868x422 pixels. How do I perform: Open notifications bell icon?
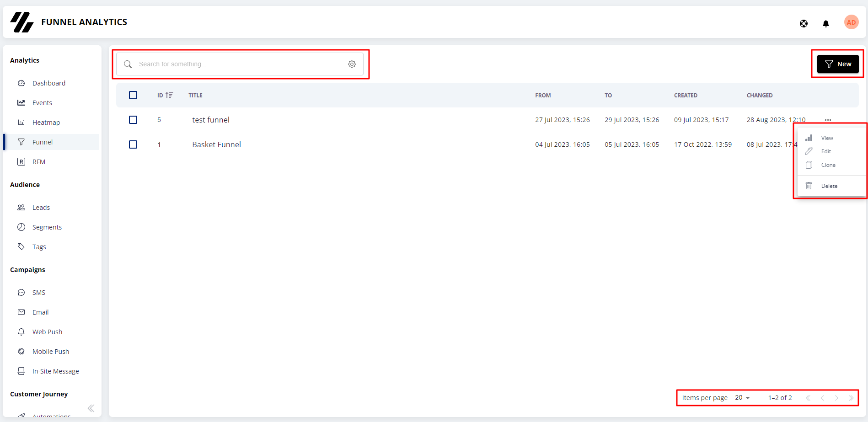826,23
